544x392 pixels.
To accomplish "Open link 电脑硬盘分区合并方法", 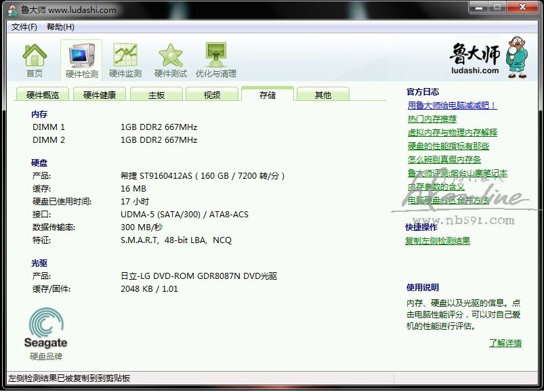I will (x=448, y=200).
